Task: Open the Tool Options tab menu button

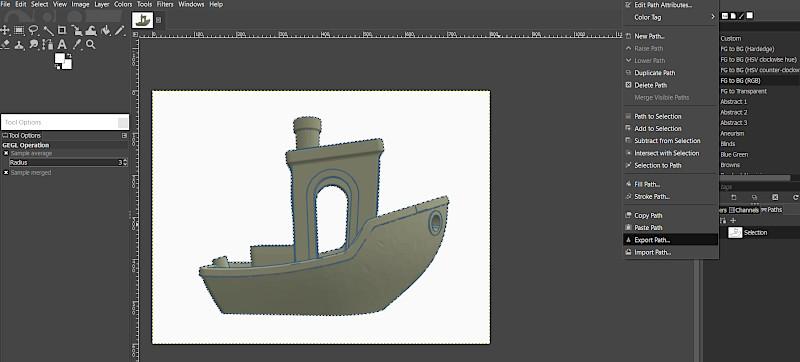Action: (x=124, y=136)
